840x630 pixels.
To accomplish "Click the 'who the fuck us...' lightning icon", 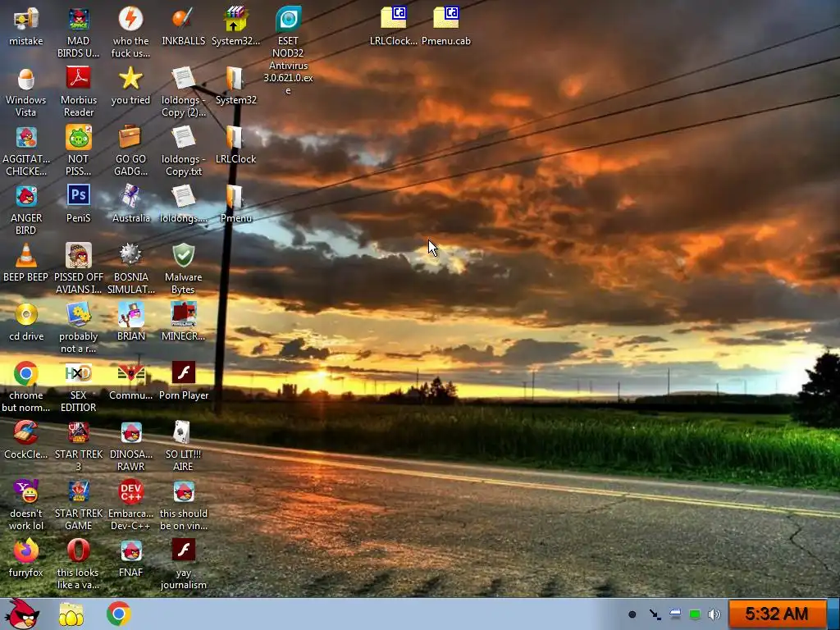I will coord(130,20).
